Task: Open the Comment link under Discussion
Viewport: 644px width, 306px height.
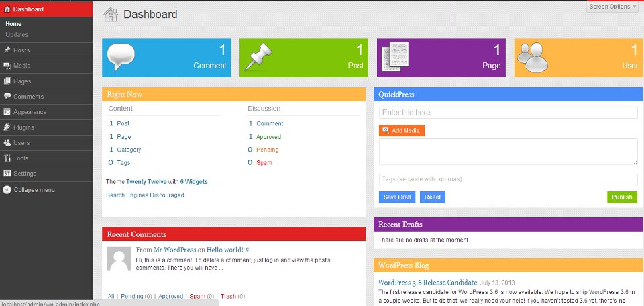Action: (270, 123)
